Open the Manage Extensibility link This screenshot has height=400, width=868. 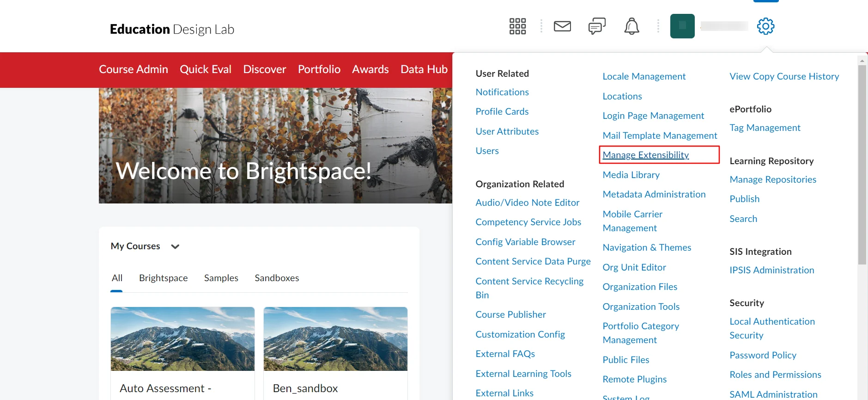[x=646, y=155]
